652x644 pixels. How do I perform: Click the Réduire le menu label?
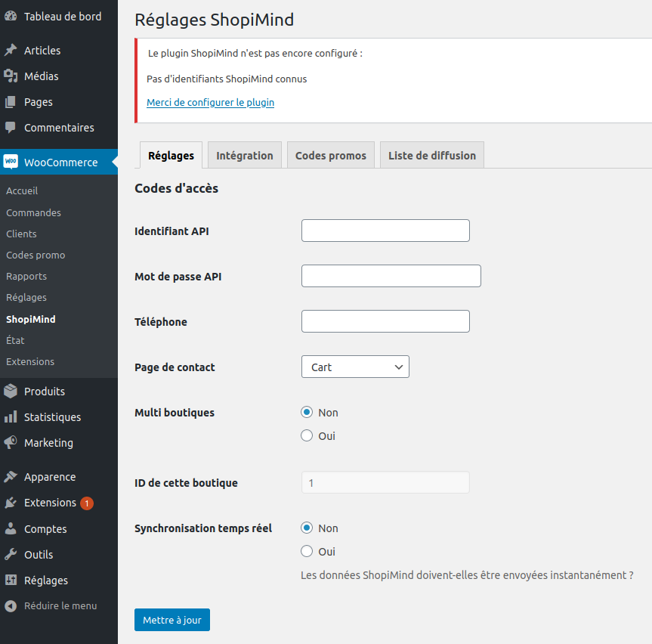click(60, 605)
